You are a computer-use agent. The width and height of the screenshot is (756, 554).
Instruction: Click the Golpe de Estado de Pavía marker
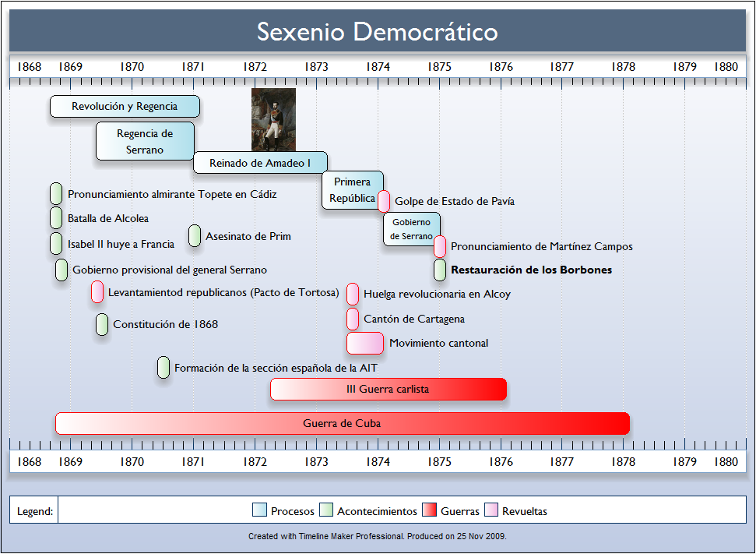tap(384, 201)
